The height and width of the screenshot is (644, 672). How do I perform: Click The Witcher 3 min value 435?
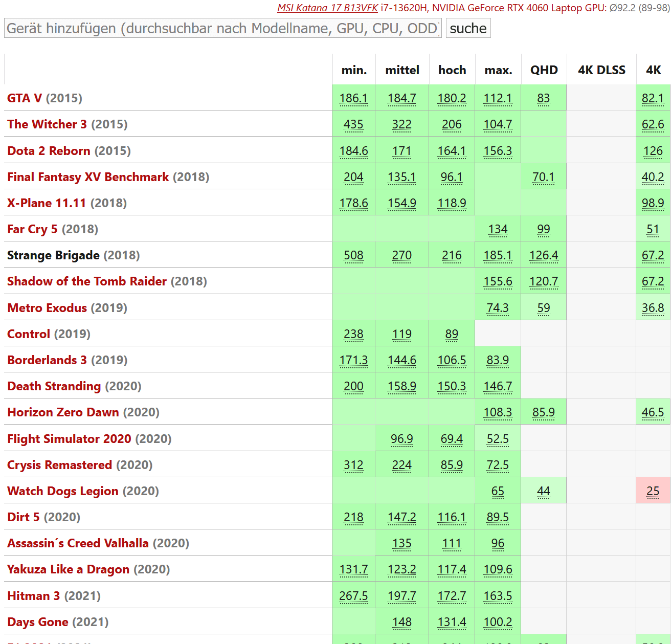(353, 124)
